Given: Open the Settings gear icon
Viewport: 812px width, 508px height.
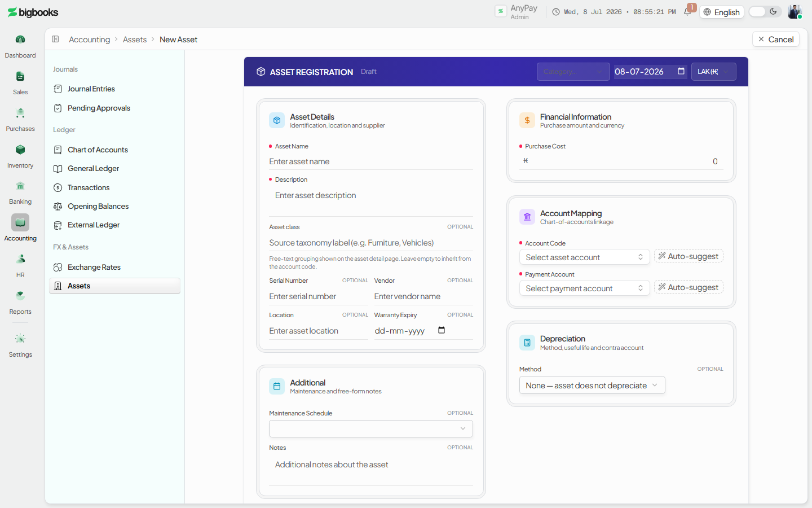Looking at the screenshot, I should tap(20, 339).
